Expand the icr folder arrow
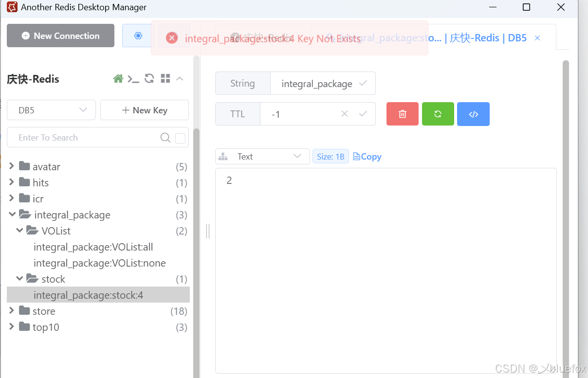This screenshot has width=588, height=378. [x=12, y=198]
